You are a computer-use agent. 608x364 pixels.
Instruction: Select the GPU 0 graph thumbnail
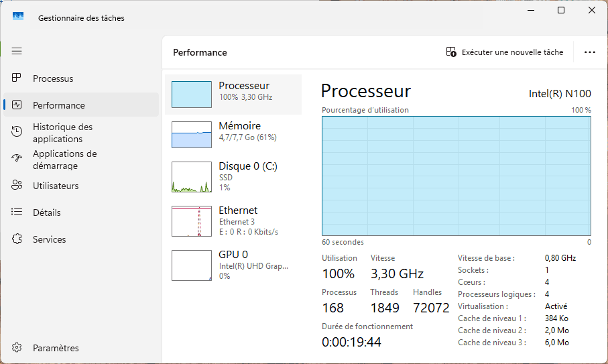[x=192, y=265]
